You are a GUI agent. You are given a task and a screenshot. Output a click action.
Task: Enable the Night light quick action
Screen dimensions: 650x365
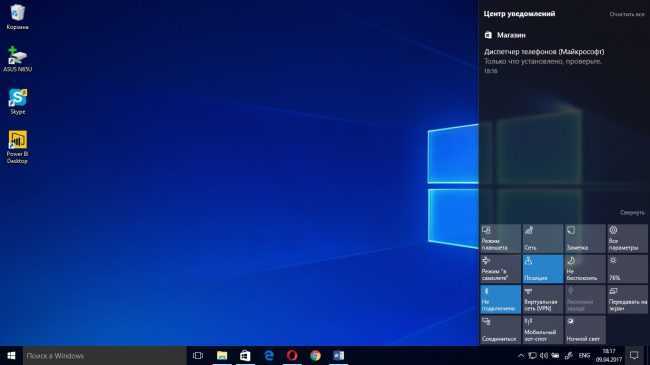click(585, 330)
